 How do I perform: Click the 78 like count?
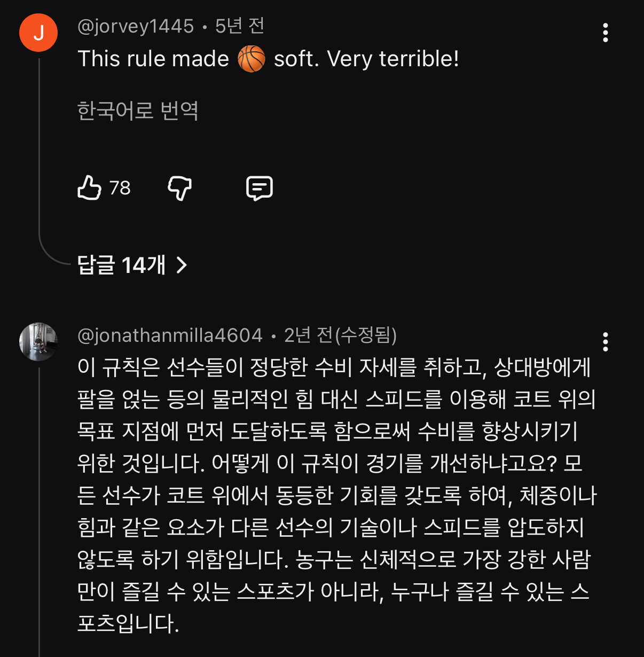(x=120, y=188)
